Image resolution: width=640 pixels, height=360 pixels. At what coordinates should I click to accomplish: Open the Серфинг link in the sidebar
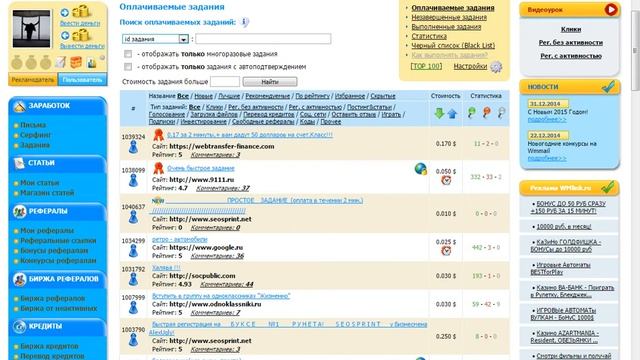(x=36, y=135)
